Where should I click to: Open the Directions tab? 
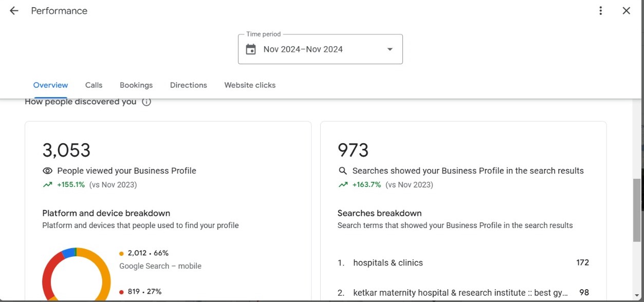tap(189, 85)
